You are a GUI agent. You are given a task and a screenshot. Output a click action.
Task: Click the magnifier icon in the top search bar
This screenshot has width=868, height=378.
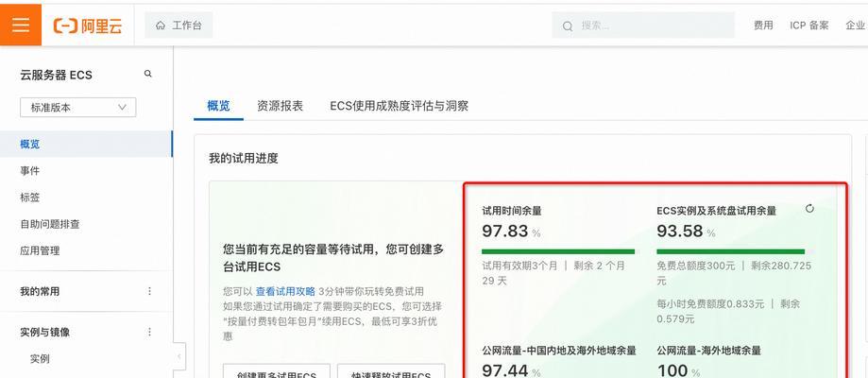click(568, 26)
